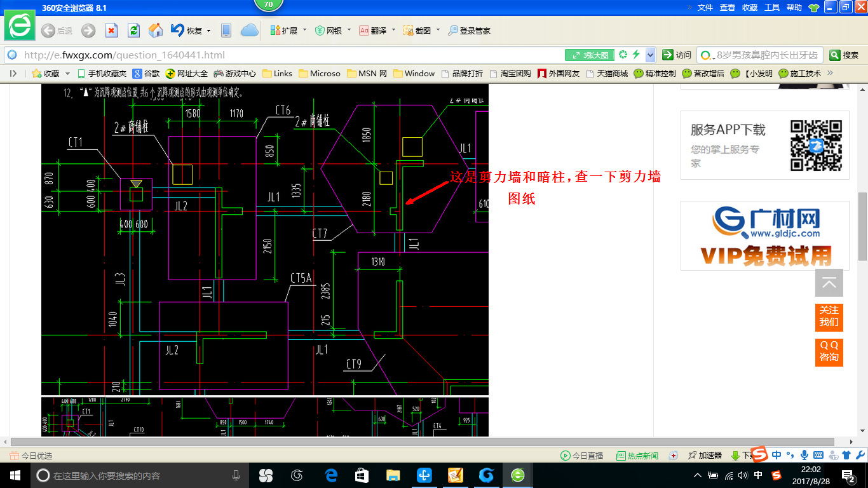Expand the 截图 screenshot dropdown arrow
Image resolution: width=868 pixels, height=488 pixels.
[438, 30]
